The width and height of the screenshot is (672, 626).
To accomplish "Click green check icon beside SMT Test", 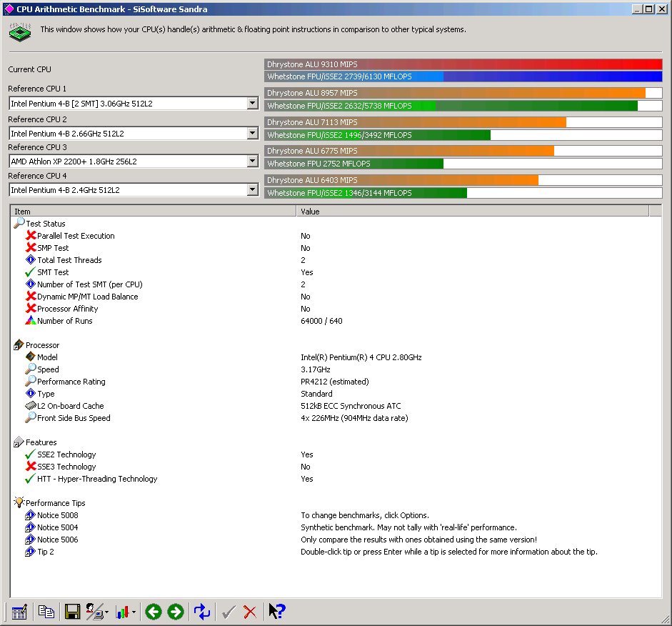I will (30, 272).
